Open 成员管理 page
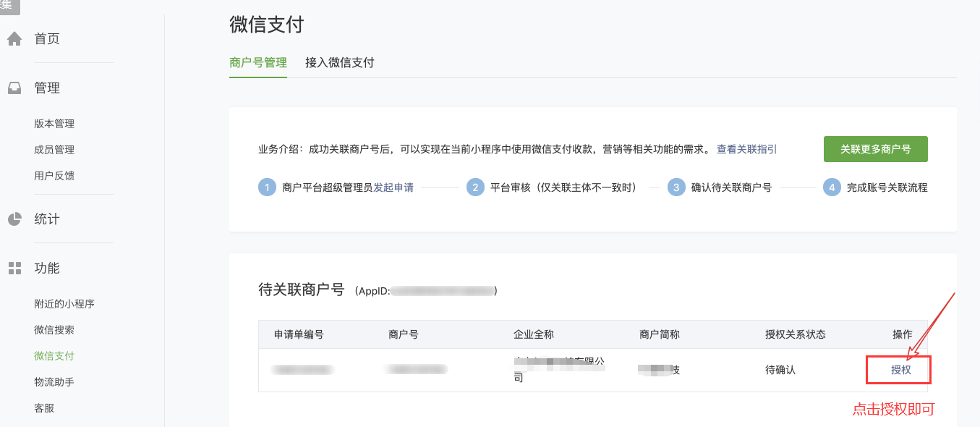The width and height of the screenshot is (980, 427). pyautogui.click(x=54, y=150)
